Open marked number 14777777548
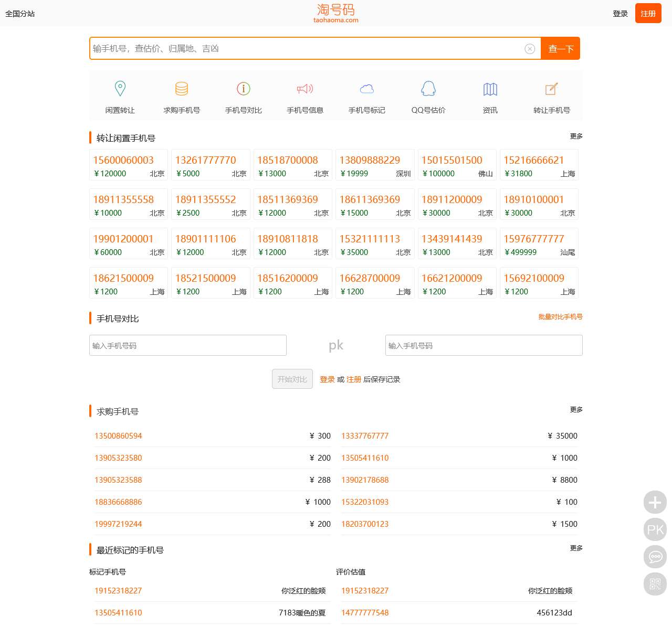 tap(365, 613)
